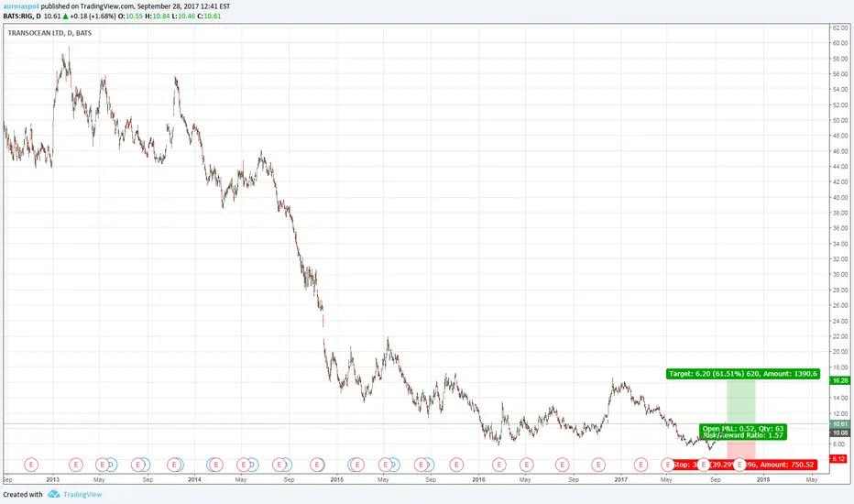The width and height of the screenshot is (854, 504).
Task: Click the earnings marker just after 2013 label
Action: pyautogui.click(x=76, y=465)
